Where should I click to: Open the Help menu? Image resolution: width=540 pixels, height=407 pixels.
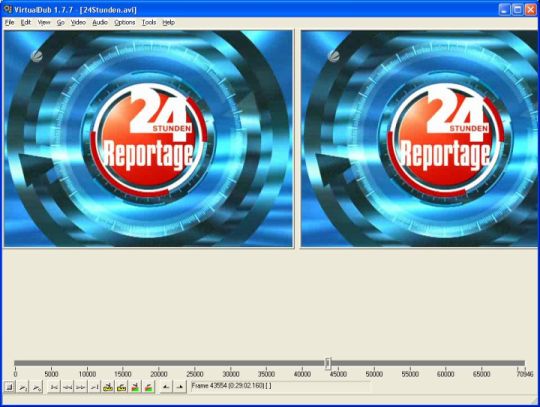click(168, 22)
